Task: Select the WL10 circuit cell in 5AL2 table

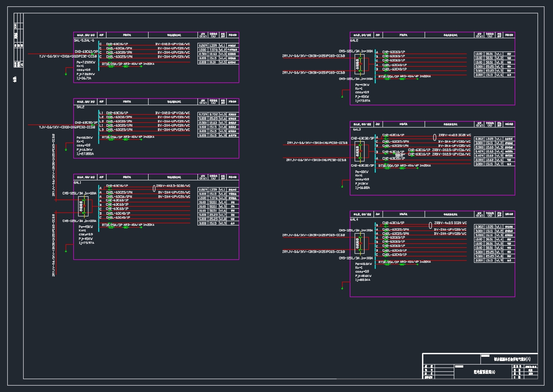Action: 222,136
